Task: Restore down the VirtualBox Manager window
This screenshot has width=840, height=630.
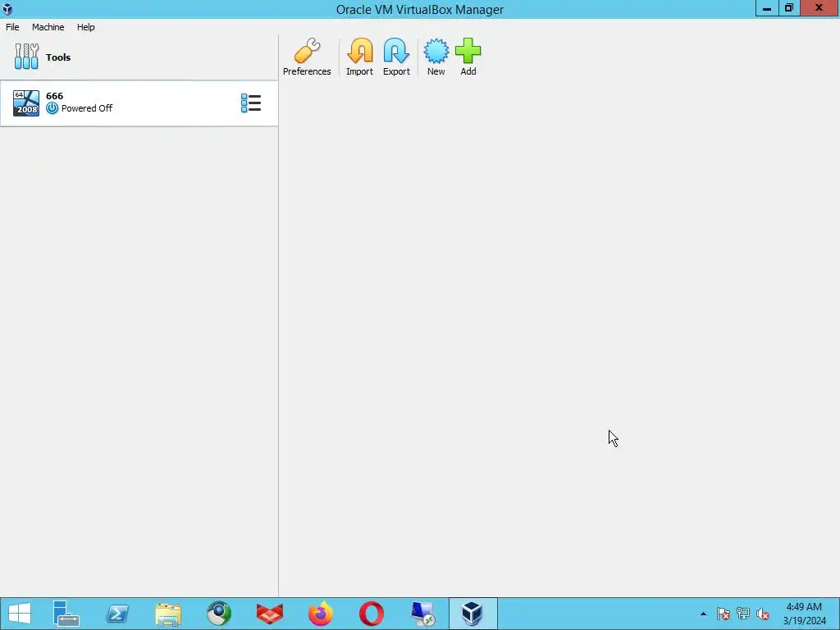Action: [789, 8]
